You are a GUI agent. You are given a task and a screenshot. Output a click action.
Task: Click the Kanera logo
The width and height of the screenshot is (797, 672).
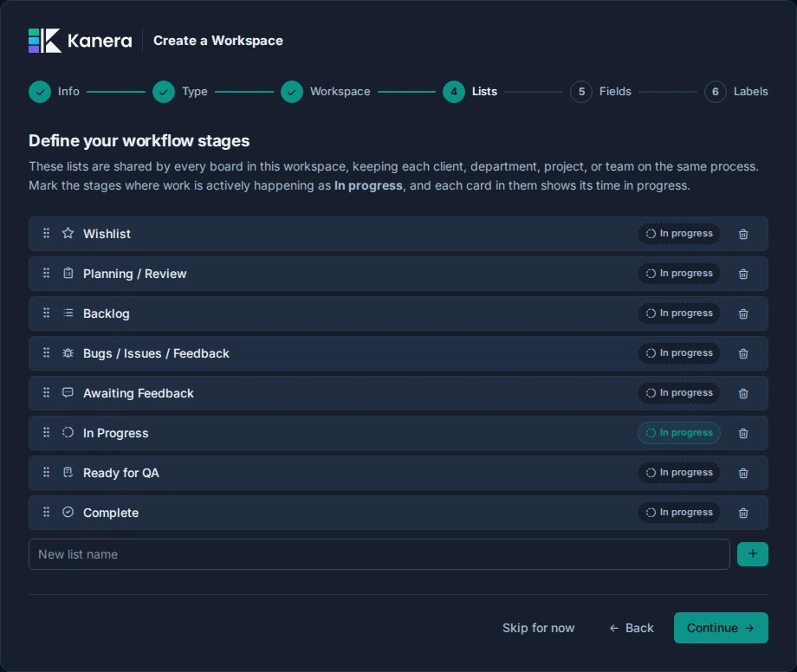(x=81, y=41)
